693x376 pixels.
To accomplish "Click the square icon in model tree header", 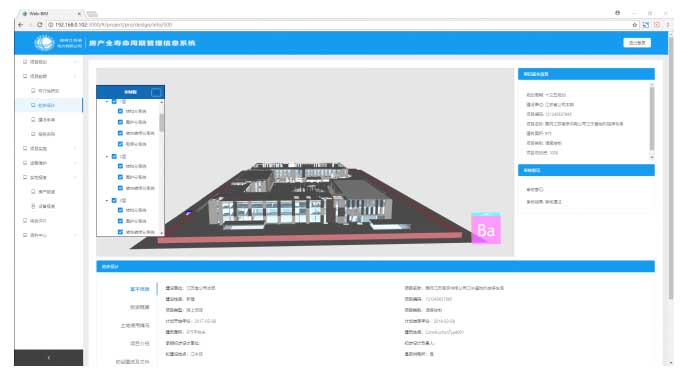I will point(156,92).
